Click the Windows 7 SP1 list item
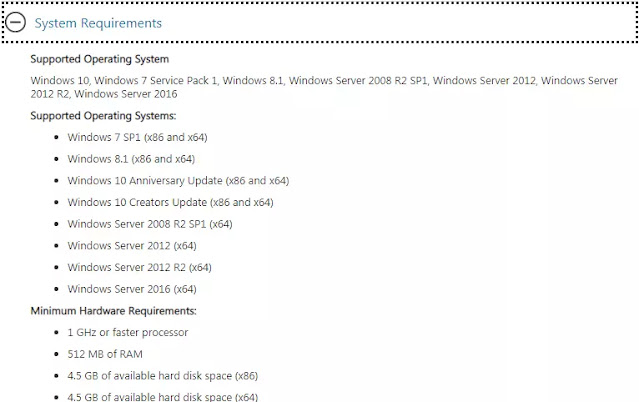Viewport: 639px width, 402px height. (137, 137)
